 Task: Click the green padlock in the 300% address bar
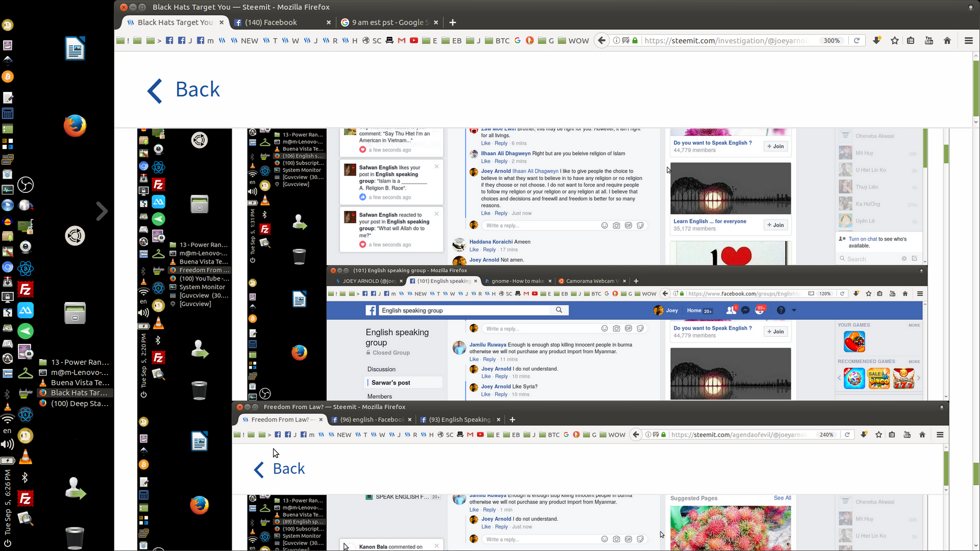coord(635,40)
